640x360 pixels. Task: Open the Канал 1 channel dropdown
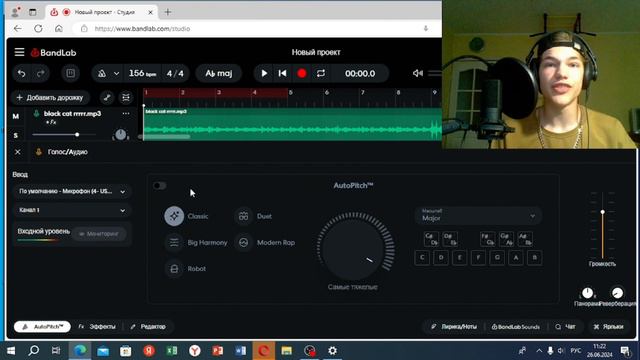coord(72,210)
